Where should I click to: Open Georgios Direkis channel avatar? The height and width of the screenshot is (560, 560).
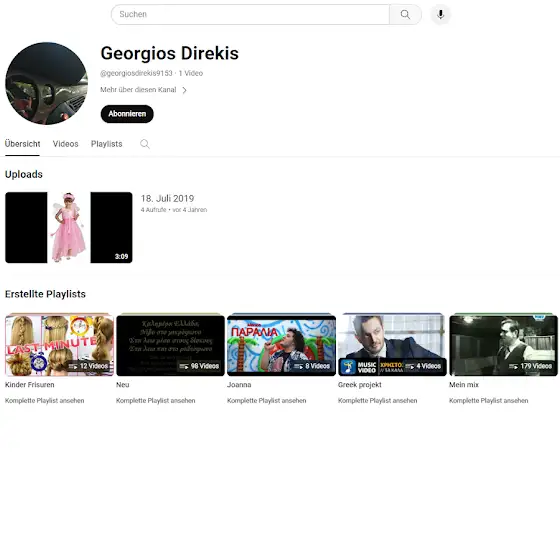pyautogui.click(x=46, y=83)
